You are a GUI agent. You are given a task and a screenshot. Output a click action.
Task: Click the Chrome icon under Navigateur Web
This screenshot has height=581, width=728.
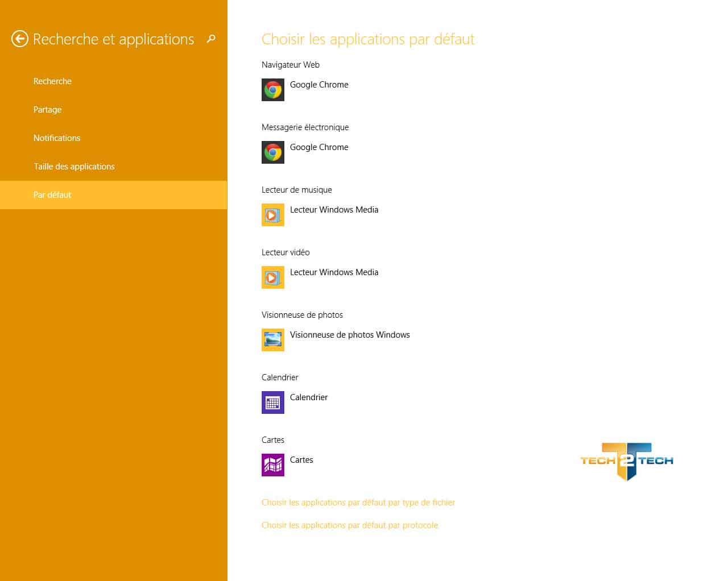[273, 90]
